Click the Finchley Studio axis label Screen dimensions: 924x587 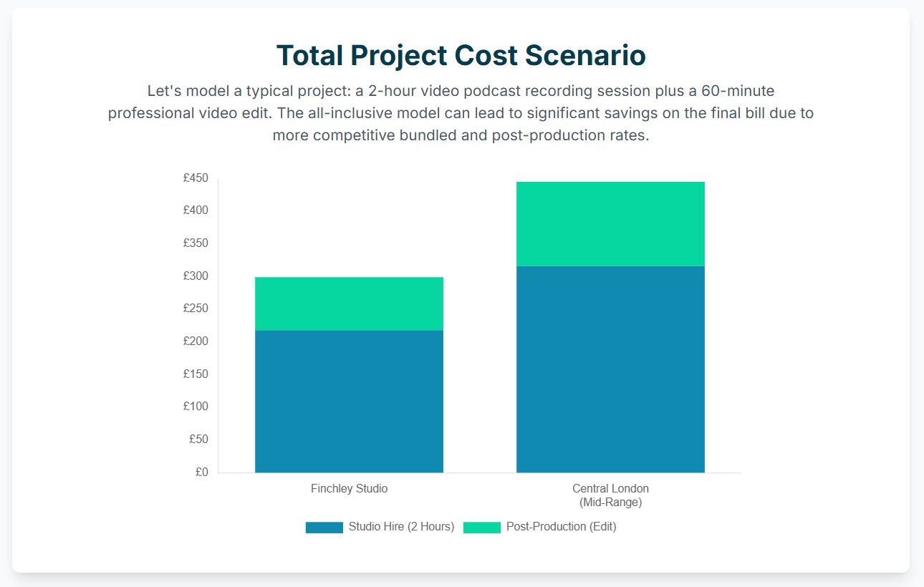click(350, 489)
